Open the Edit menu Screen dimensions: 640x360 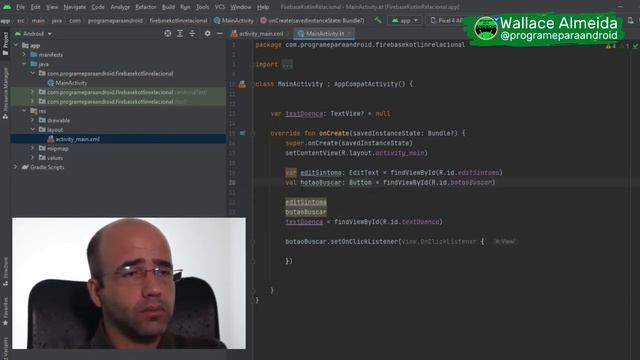[35, 7]
